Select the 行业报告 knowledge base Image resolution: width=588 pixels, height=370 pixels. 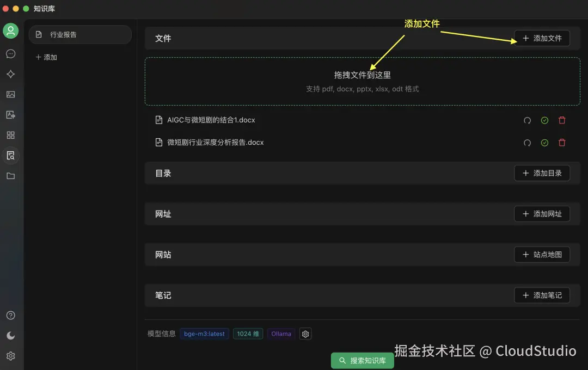(x=80, y=34)
